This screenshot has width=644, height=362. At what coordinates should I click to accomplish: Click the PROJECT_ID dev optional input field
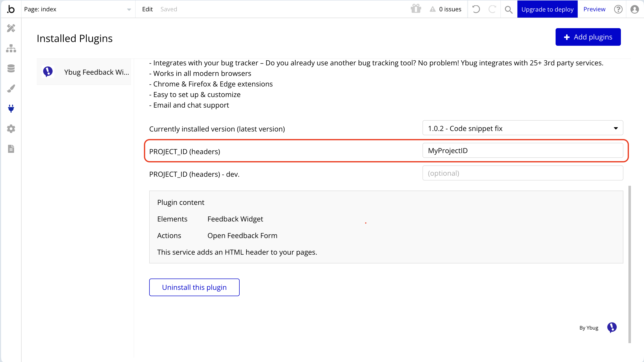pyautogui.click(x=523, y=173)
